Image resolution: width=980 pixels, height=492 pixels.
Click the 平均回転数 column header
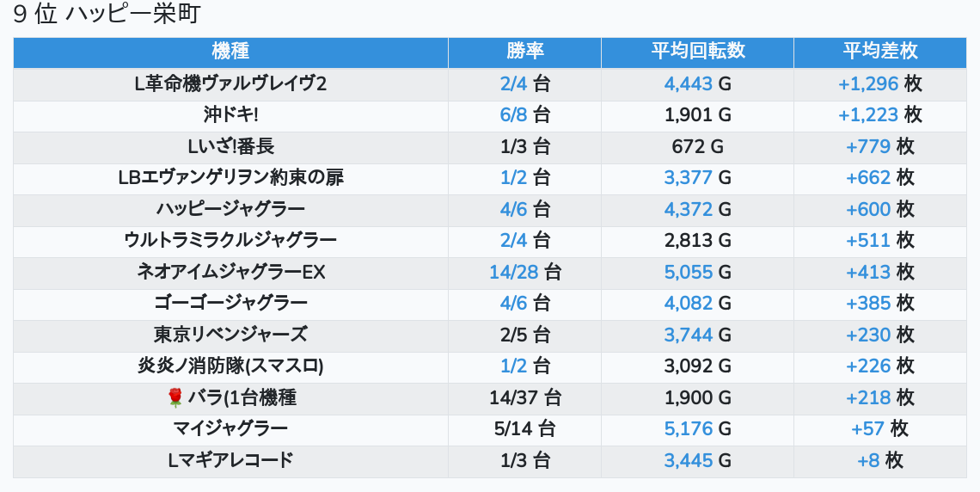697,52
